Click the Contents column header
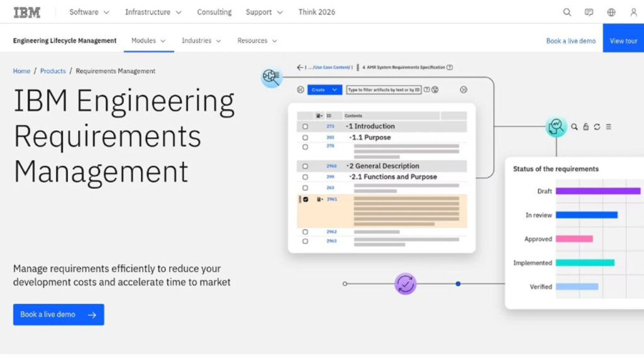Viewport: 644px width, 362px height. coord(353,116)
